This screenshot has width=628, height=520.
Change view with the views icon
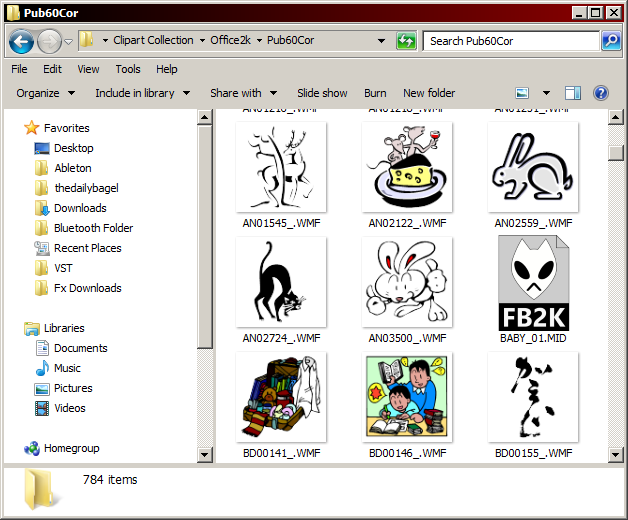[522, 93]
